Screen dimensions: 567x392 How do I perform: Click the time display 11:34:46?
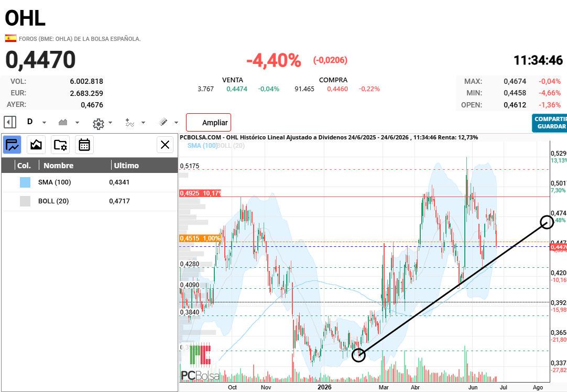point(538,60)
